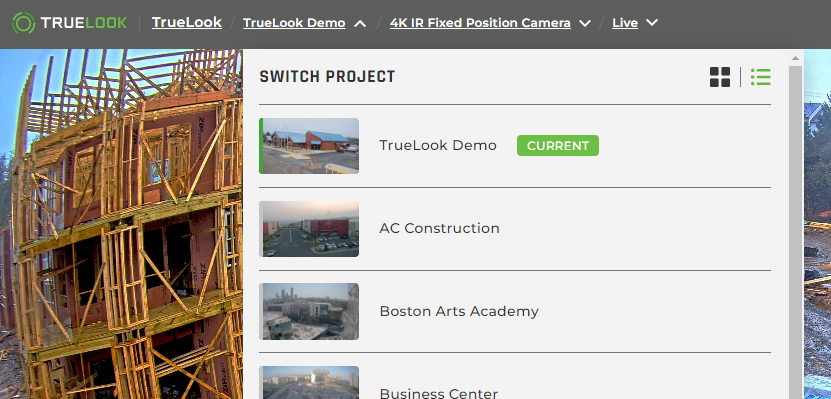Open the 4K IR Fixed Position Camera link

pos(480,23)
